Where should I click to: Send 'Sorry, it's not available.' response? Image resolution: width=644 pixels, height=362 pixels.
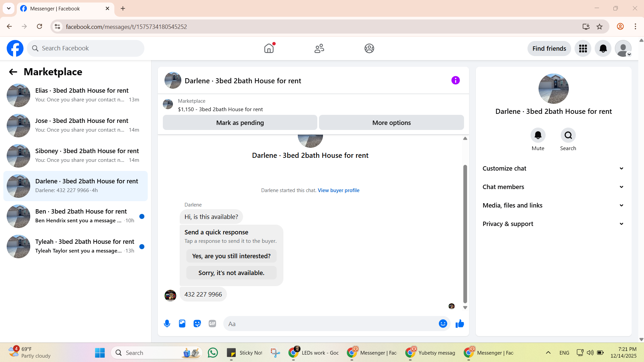[231, 273]
